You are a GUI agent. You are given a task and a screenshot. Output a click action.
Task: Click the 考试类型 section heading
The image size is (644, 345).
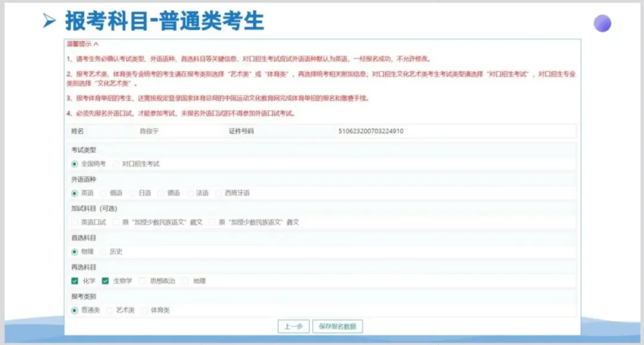(x=83, y=150)
